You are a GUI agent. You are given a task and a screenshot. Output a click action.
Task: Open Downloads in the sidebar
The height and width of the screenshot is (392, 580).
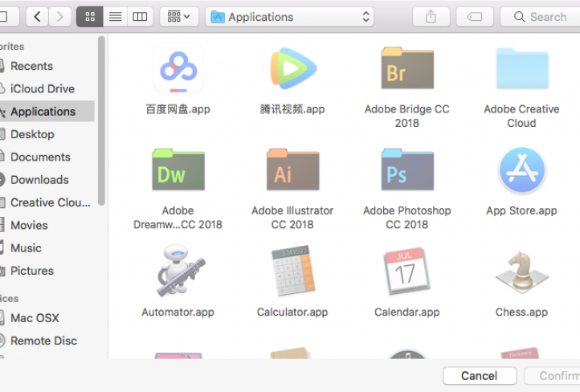point(47,180)
